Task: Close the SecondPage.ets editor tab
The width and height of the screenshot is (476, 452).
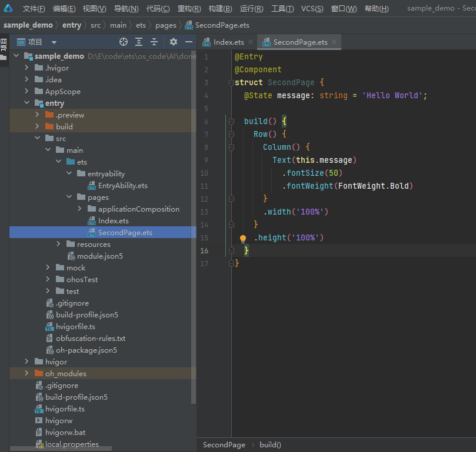Action: tap(334, 42)
